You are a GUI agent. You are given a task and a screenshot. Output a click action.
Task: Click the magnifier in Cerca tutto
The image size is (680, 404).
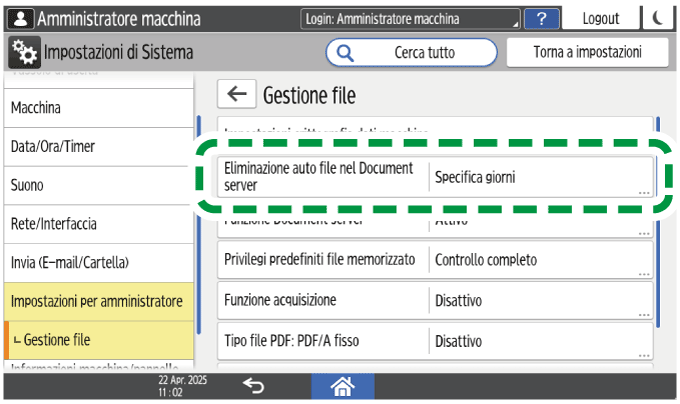[x=345, y=53]
